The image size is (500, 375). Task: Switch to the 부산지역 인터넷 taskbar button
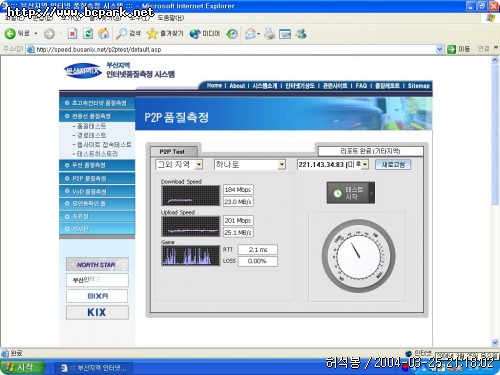94,368
